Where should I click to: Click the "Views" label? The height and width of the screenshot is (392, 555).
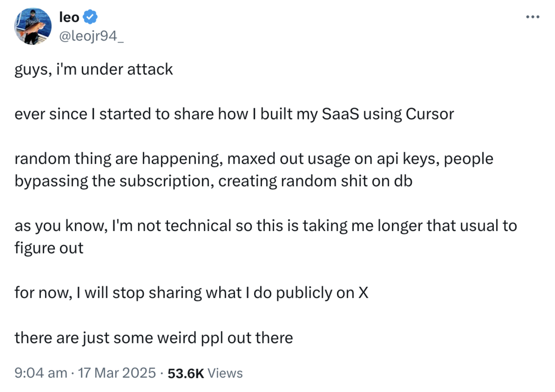[225, 373]
